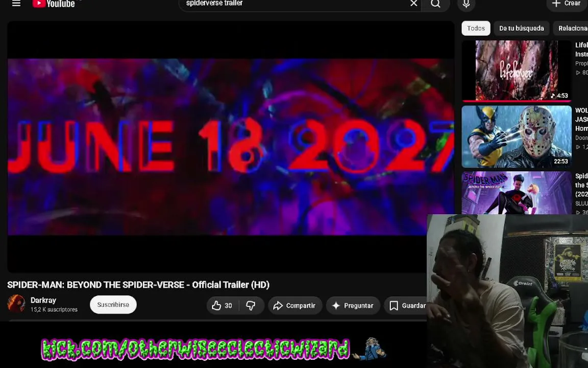
Task: Click the 22:53 duration badge
Action: pyautogui.click(x=560, y=162)
